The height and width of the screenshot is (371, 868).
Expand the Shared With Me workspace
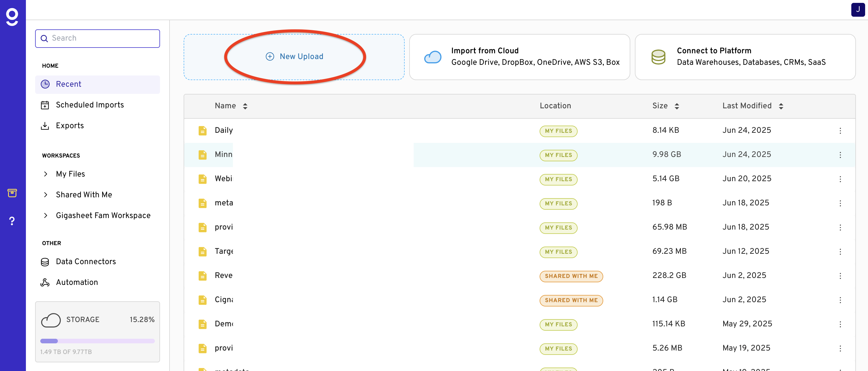coord(45,195)
